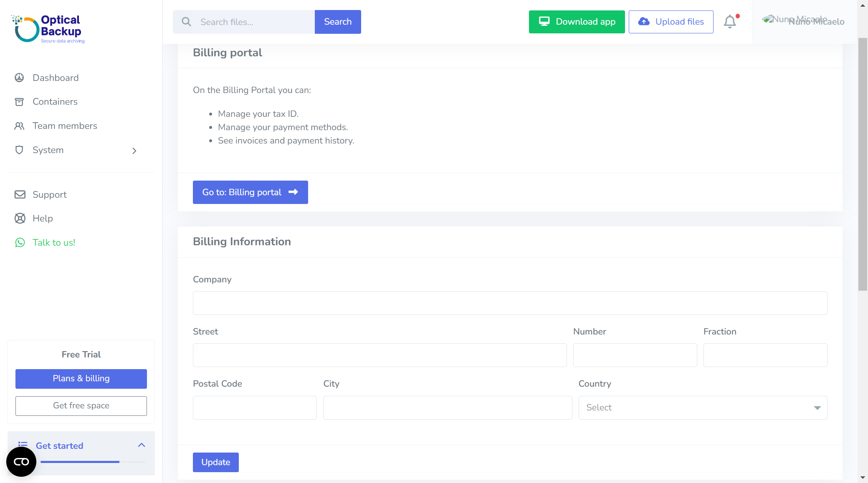868x483 pixels.
Task: Collapse the Get started panel
Action: (x=142, y=445)
